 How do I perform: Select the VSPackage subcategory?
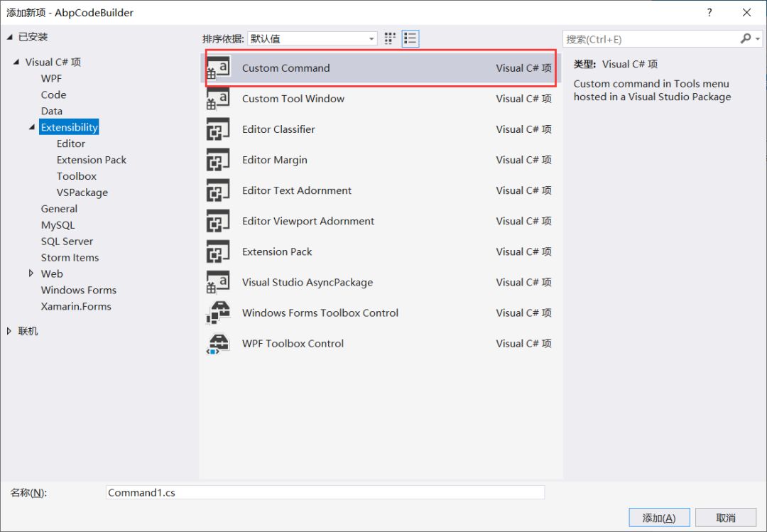pos(82,192)
